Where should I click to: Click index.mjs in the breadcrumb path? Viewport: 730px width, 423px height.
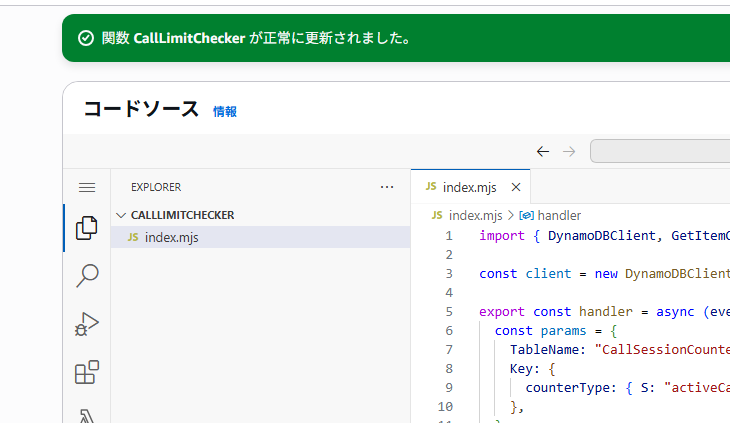[475, 215]
